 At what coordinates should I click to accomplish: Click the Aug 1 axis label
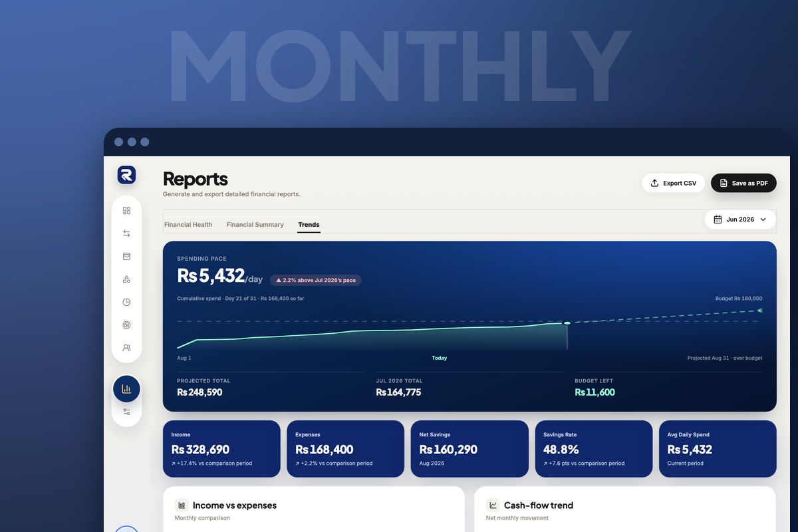click(184, 358)
